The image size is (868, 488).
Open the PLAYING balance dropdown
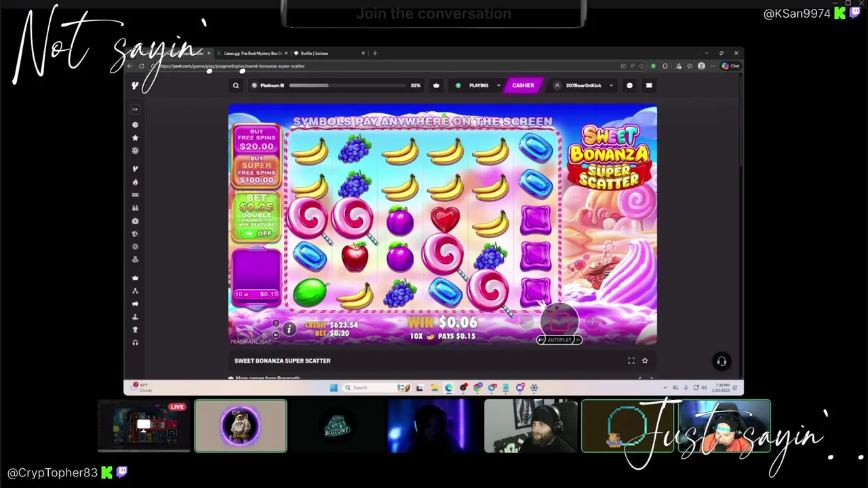479,85
